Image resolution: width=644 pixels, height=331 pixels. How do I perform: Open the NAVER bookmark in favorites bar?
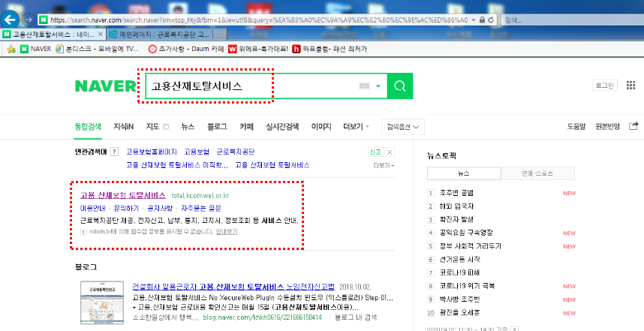(x=36, y=49)
